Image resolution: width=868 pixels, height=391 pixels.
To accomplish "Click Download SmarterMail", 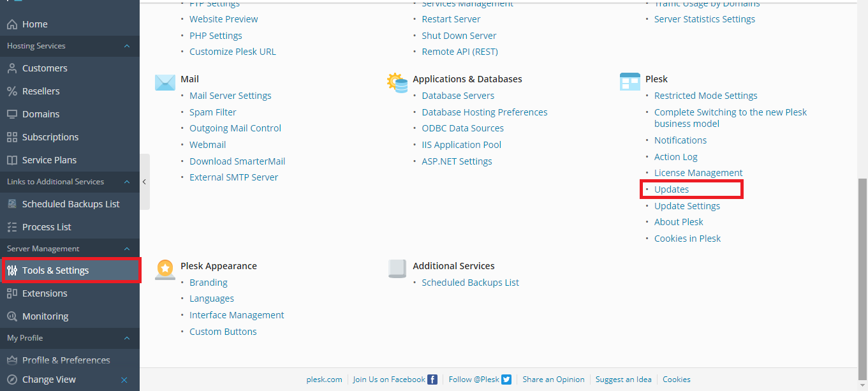I will click(x=237, y=161).
